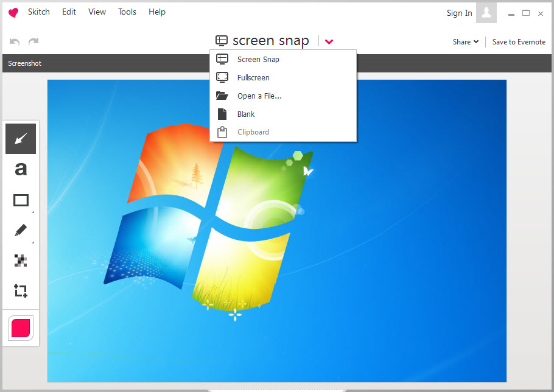Image resolution: width=554 pixels, height=392 pixels.
Task: Choose Clipboard from the dropdown
Action: coord(283,132)
